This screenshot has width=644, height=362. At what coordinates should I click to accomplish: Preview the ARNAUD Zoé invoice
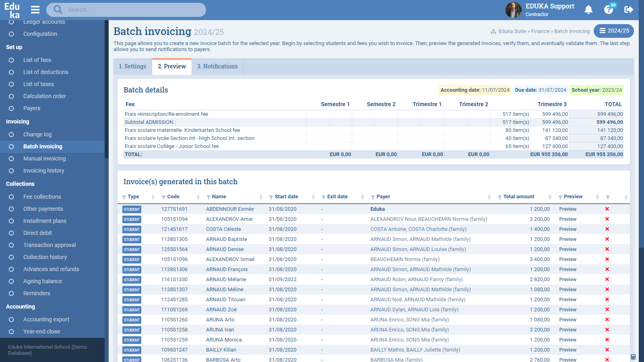click(568, 310)
